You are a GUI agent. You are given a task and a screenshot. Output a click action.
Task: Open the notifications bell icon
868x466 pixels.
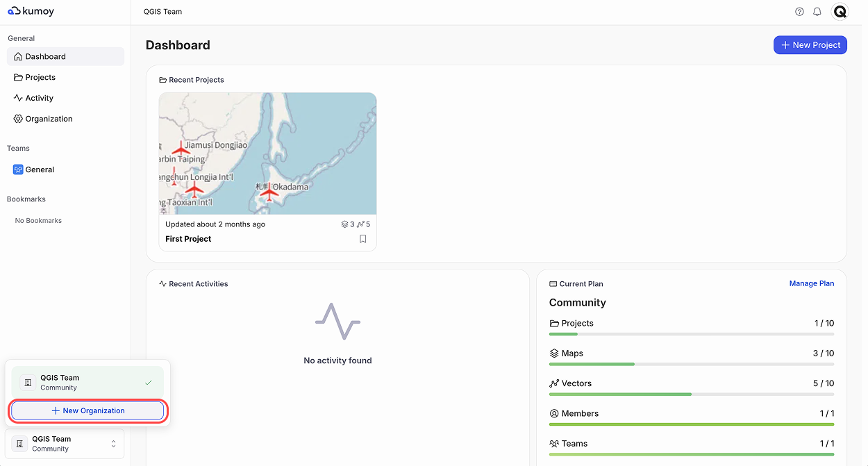tap(817, 12)
